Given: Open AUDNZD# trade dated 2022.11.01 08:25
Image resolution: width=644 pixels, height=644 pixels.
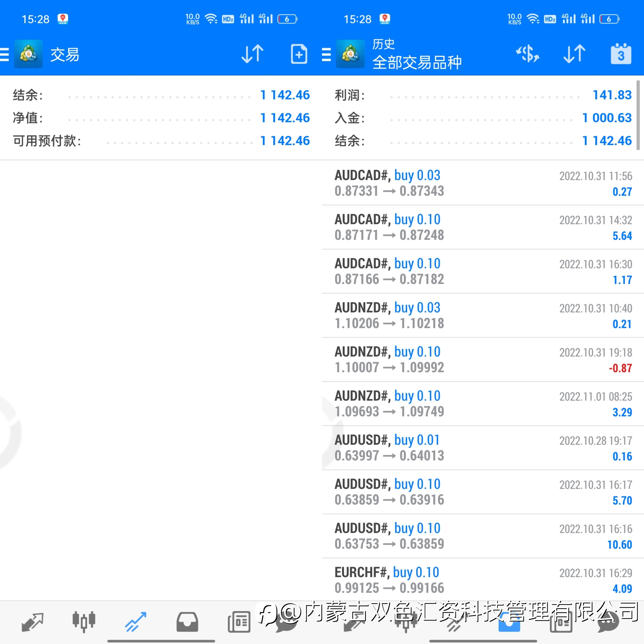Looking at the screenshot, I should (x=483, y=404).
